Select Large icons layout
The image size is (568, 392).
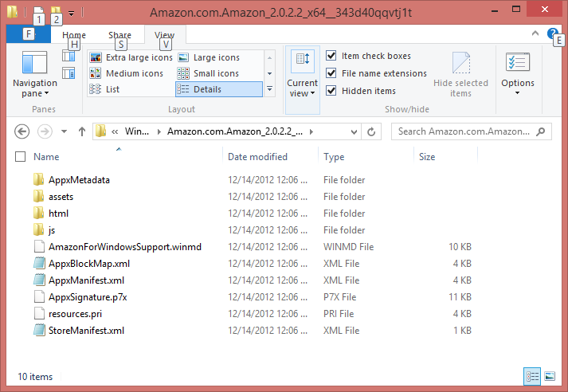tap(209, 57)
